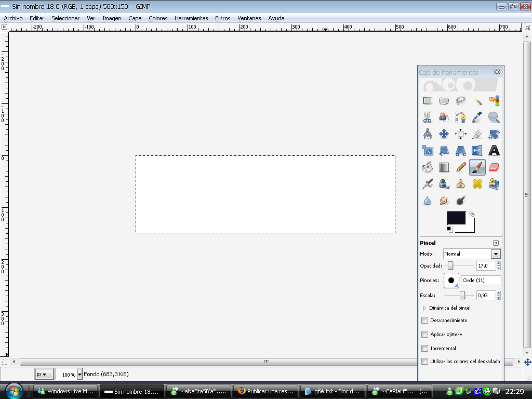Enable the Aplicar «jitter» checkbox

[424, 334]
